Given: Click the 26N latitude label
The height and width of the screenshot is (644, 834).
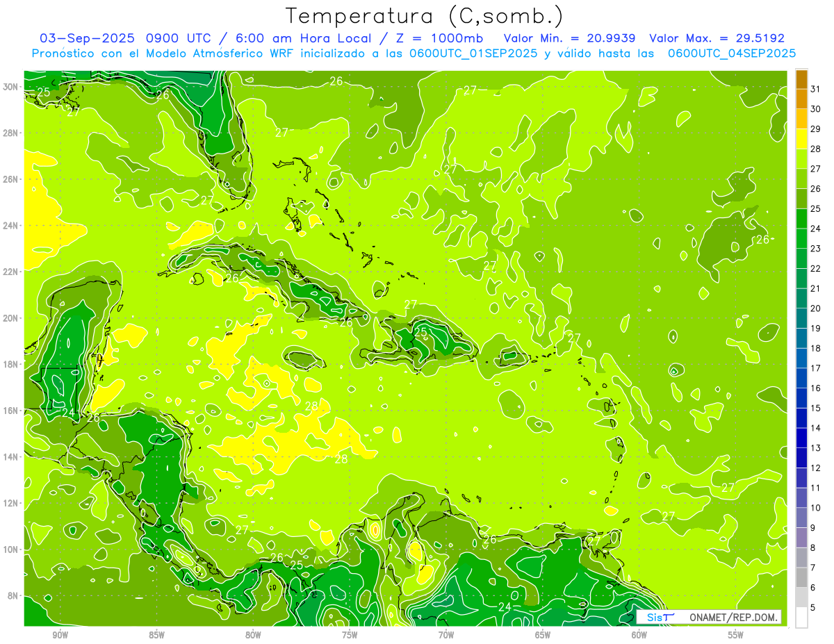Looking at the screenshot, I should pyautogui.click(x=12, y=179).
